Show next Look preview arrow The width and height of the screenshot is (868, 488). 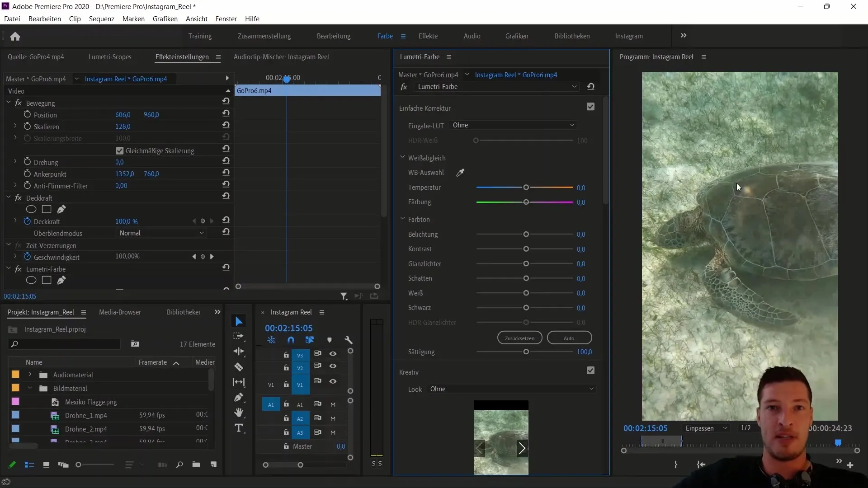click(x=522, y=448)
